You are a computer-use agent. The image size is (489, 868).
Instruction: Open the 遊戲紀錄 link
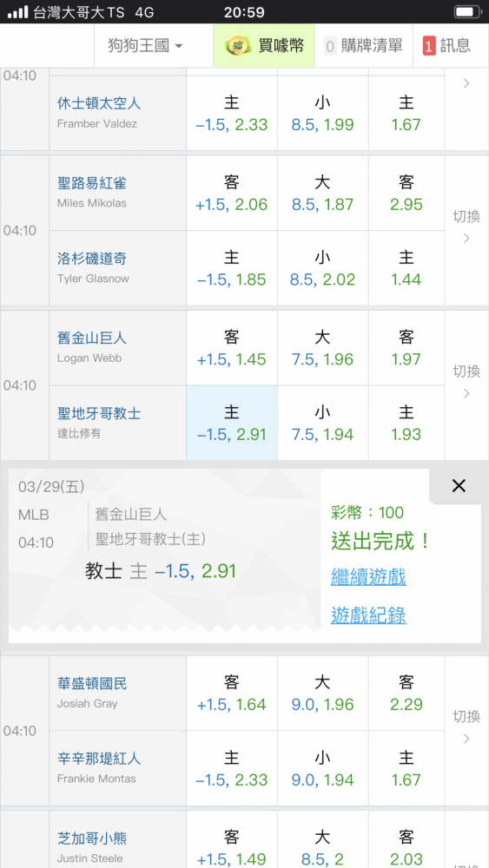(368, 615)
